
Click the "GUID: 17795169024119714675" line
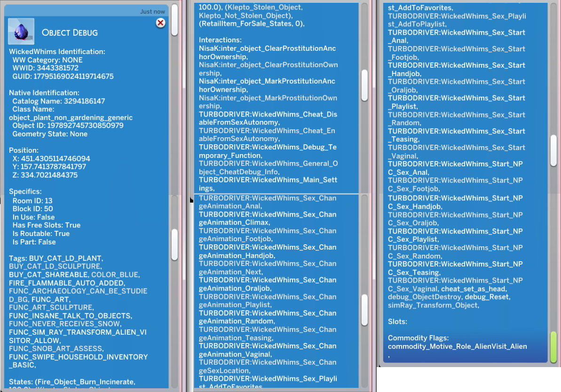[63, 76]
